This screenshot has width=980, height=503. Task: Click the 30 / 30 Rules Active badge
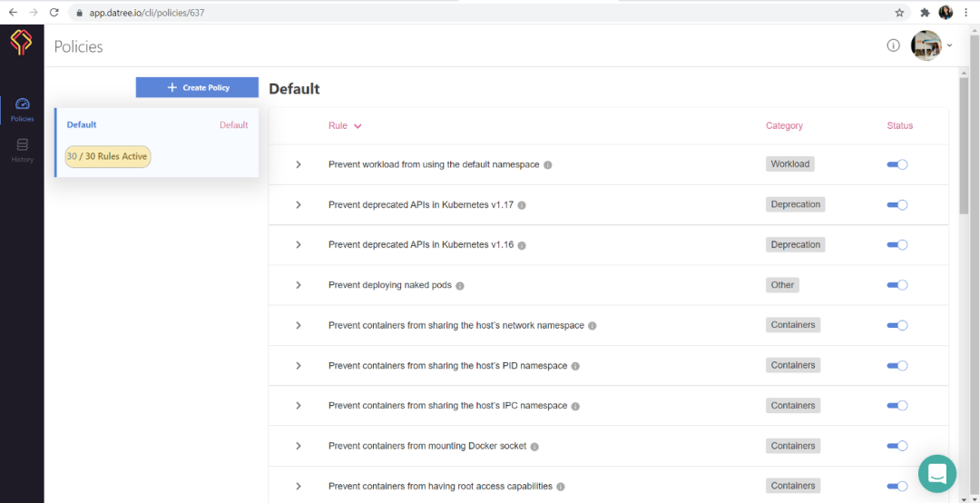[108, 156]
